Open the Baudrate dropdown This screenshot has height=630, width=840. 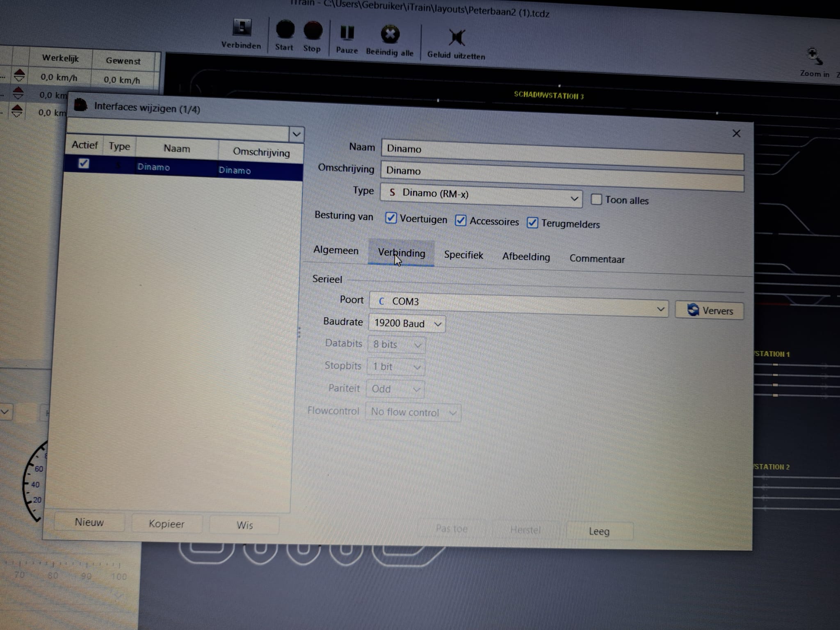(407, 323)
